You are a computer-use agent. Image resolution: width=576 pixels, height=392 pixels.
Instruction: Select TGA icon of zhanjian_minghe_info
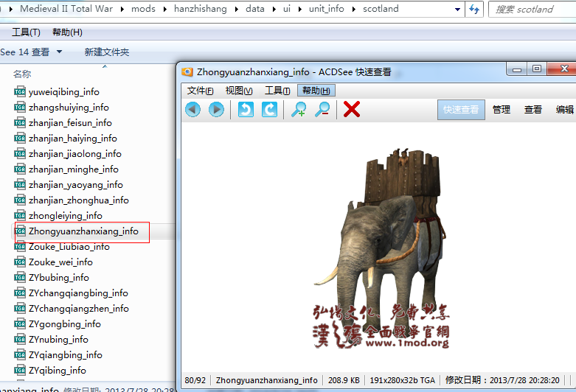(x=20, y=169)
